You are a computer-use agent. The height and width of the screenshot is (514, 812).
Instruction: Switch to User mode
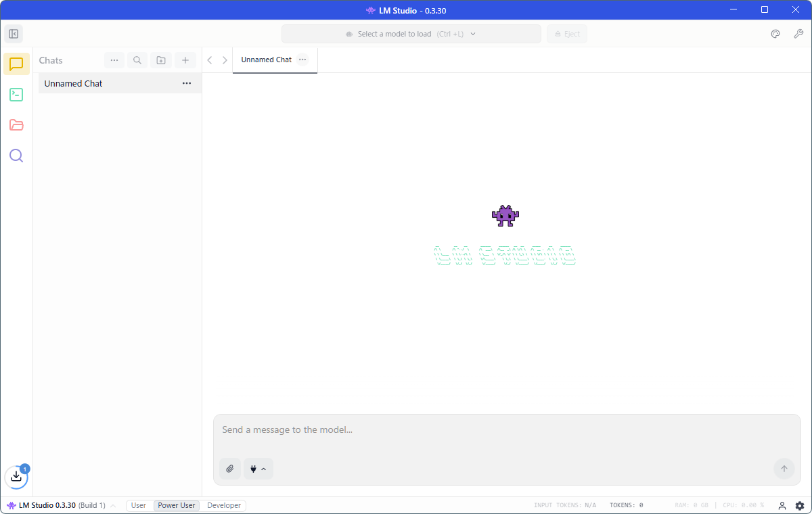tap(139, 505)
